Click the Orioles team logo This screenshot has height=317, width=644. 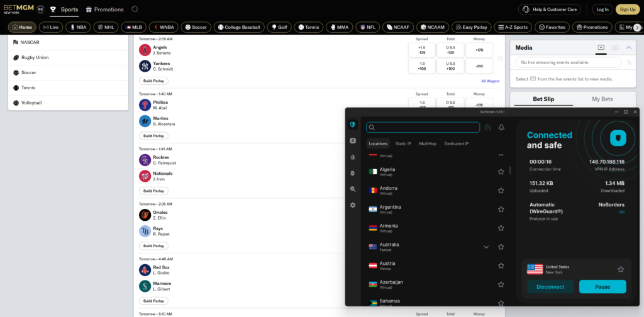point(145,215)
